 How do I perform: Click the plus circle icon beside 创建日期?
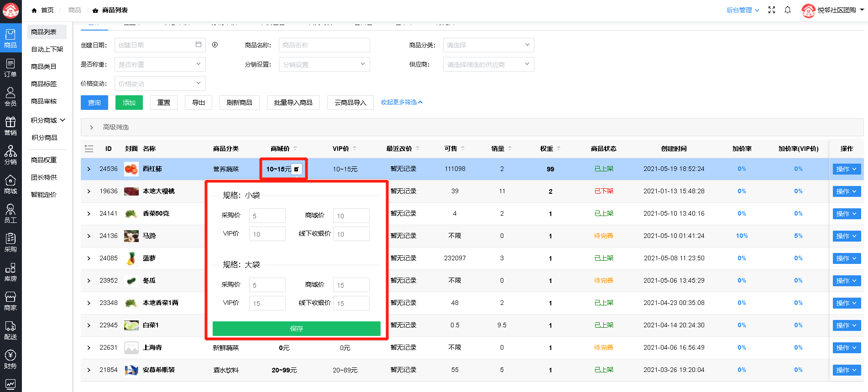pyautogui.click(x=215, y=45)
